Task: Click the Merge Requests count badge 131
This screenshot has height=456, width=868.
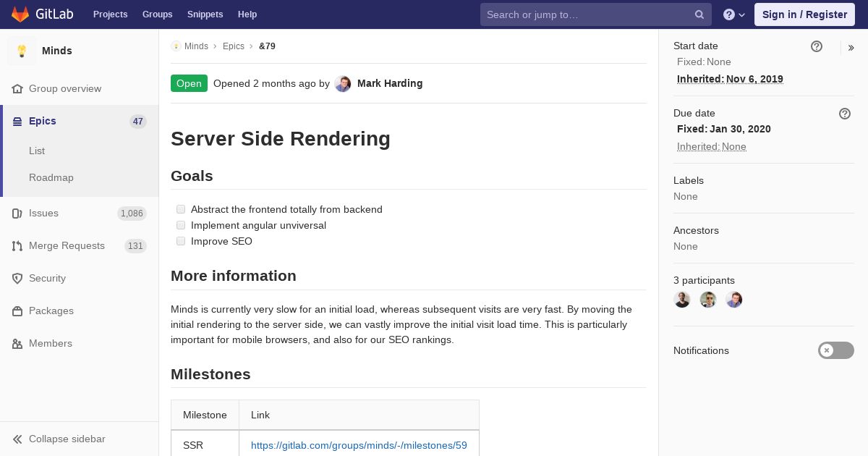Action: pyautogui.click(x=135, y=246)
